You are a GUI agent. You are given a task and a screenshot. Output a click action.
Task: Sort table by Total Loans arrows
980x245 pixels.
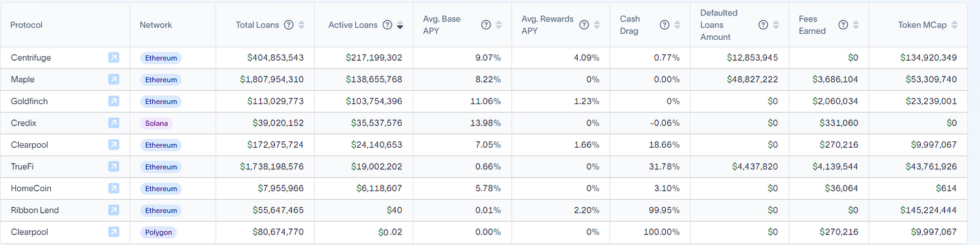(x=301, y=25)
